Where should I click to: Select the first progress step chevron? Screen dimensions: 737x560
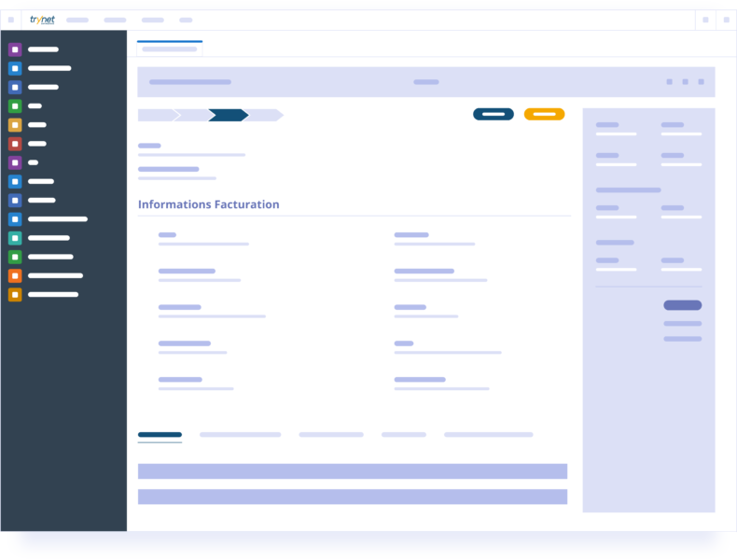159,115
